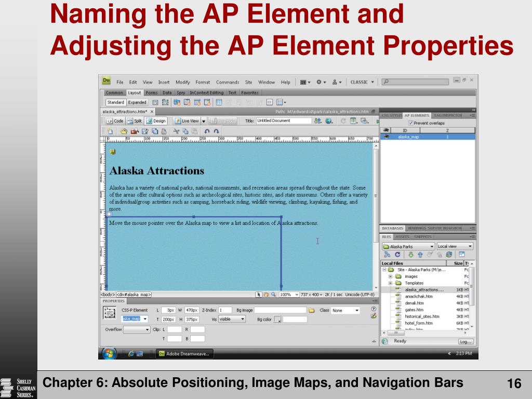This screenshot has width=532, height=399.
Task: Click the Expand to show local and remote icon
Action: point(461,255)
